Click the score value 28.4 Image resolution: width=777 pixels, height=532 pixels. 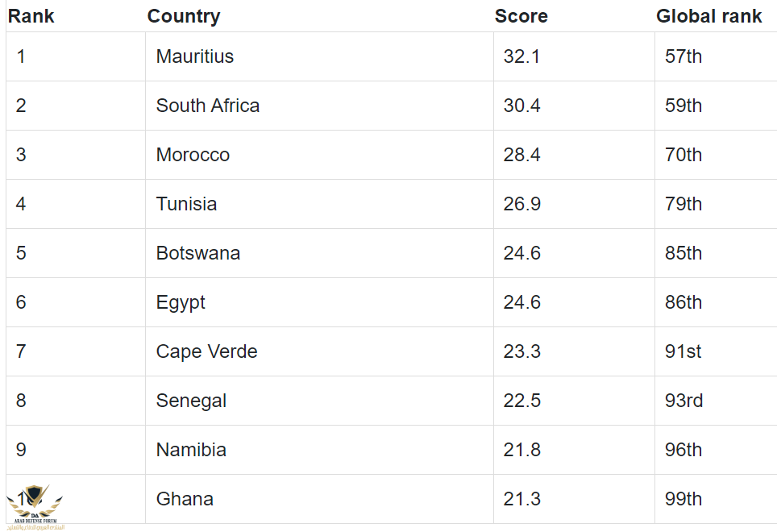(x=521, y=155)
